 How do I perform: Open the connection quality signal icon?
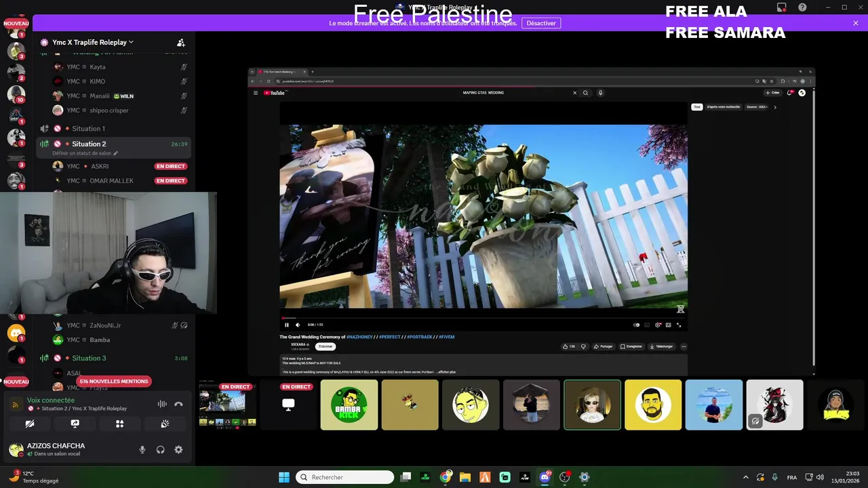tap(16, 405)
